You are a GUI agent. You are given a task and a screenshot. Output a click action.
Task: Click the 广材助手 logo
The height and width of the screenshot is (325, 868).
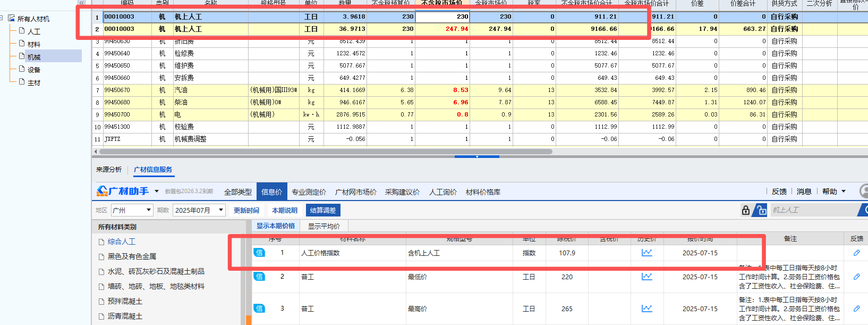[x=123, y=191]
